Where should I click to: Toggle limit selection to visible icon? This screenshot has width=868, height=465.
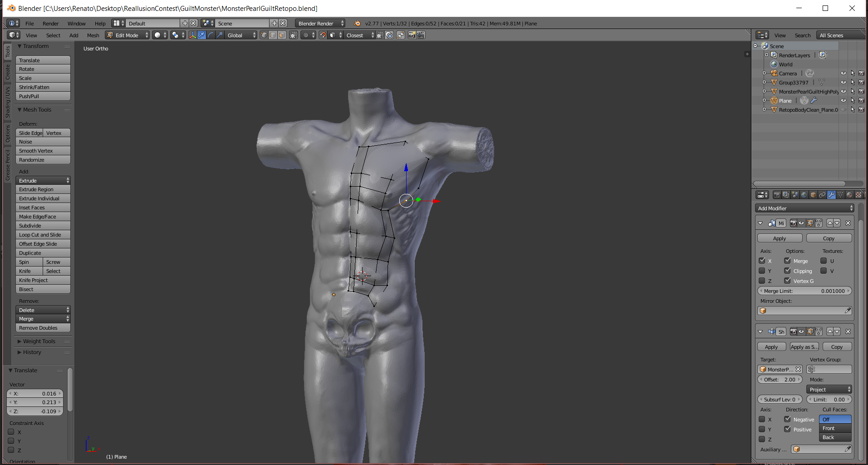point(294,35)
